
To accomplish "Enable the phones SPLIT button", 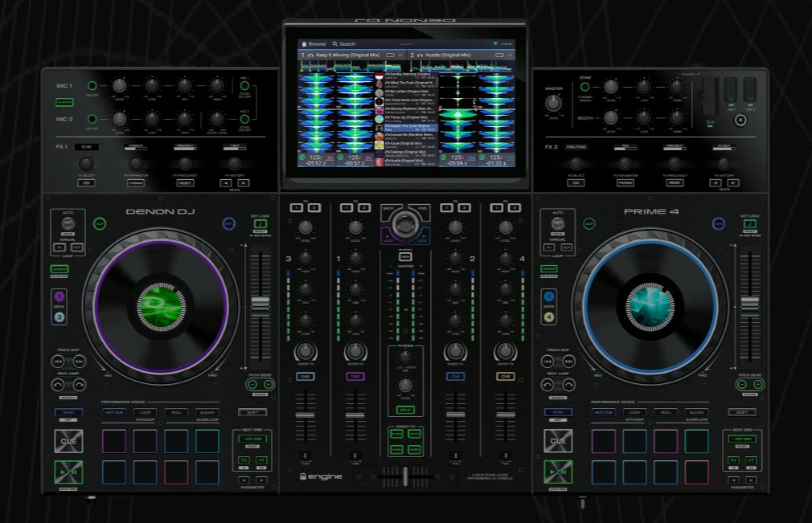I will (x=405, y=410).
